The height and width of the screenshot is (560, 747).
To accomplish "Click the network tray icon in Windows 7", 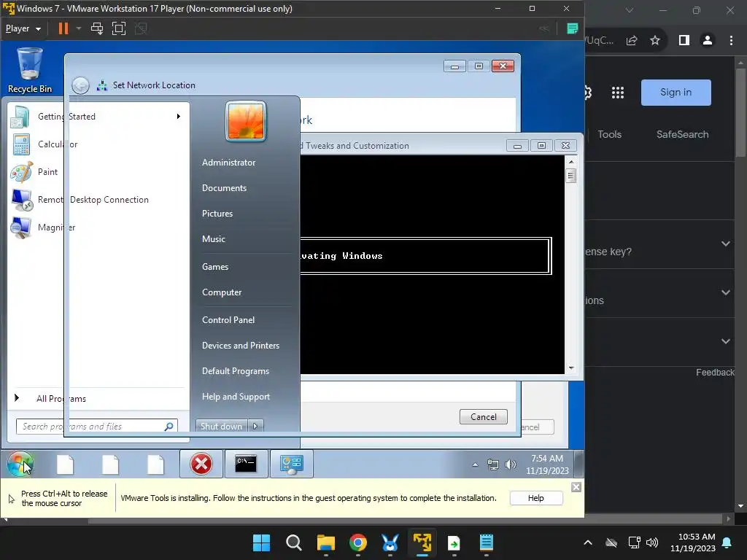I will [x=492, y=464].
